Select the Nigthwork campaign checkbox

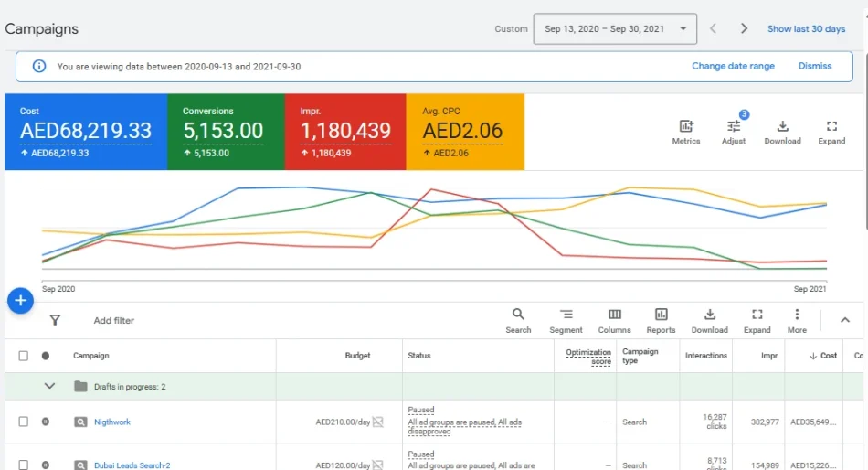pyautogui.click(x=23, y=422)
